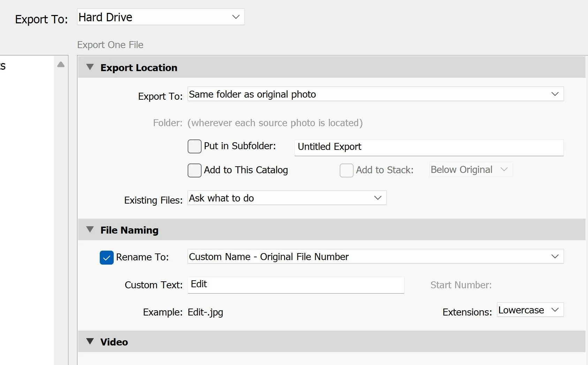This screenshot has height=365, width=588.
Task: Open Existing Files Ask what to do dropdown
Action: [x=287, y=198]
